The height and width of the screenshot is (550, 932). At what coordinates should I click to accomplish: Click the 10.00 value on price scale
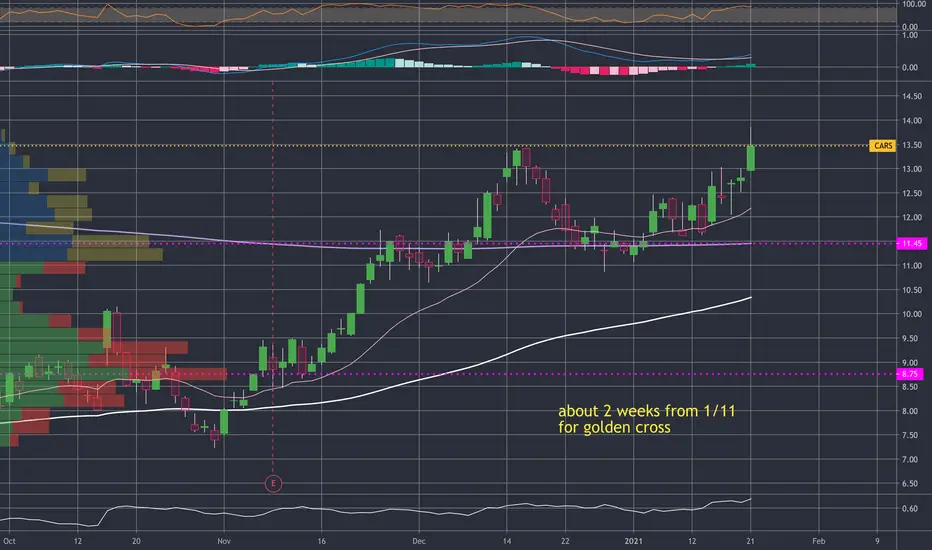(x=912, y=315)
